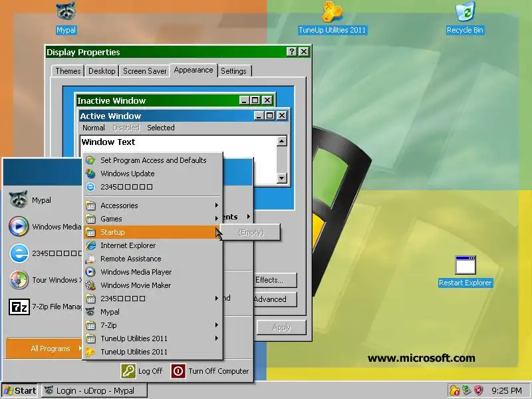Image resolution: width=532 pixels, height=399 pixels.
Task: Expand the 7-Zip submenu arrow
Action: pyautogui.click(x=217, y=325)
